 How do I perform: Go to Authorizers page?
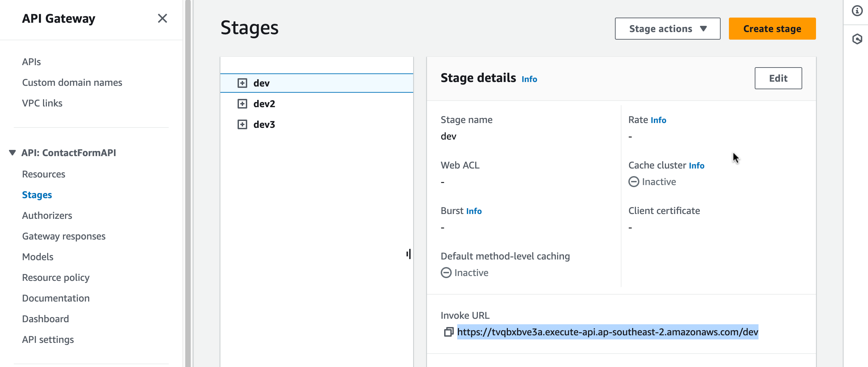(47, 215)
